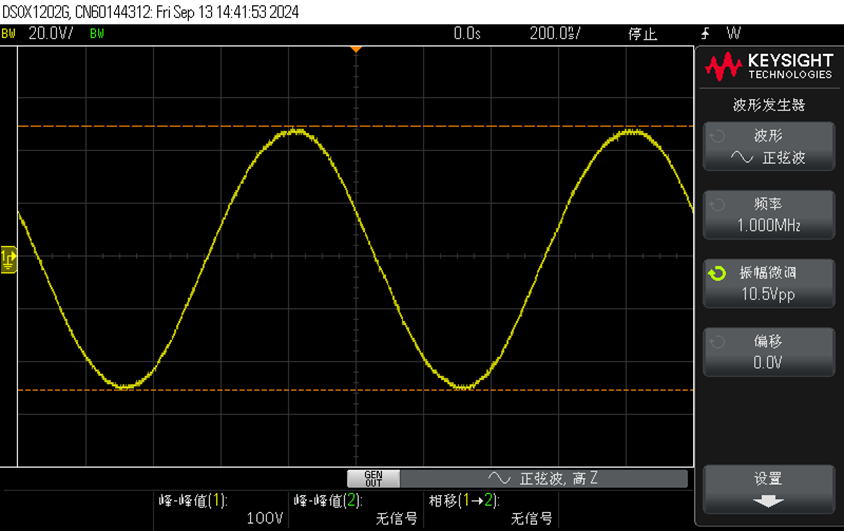Click the 20.0V/ vertical scale readout
The width and height of the screenshot is (844, 531).
tap(50, 33)
